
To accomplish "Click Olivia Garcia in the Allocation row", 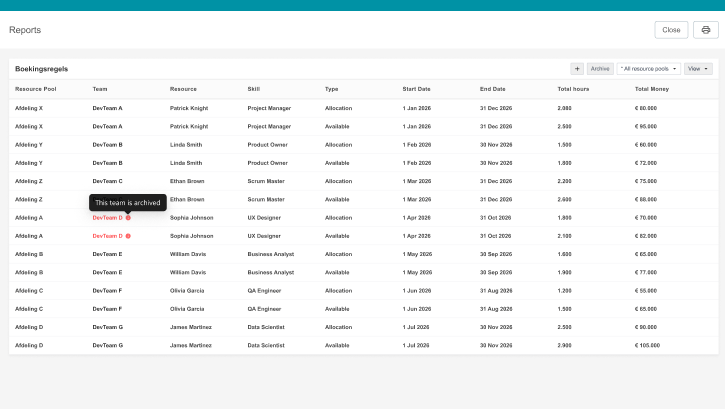I will coord(187,291).
